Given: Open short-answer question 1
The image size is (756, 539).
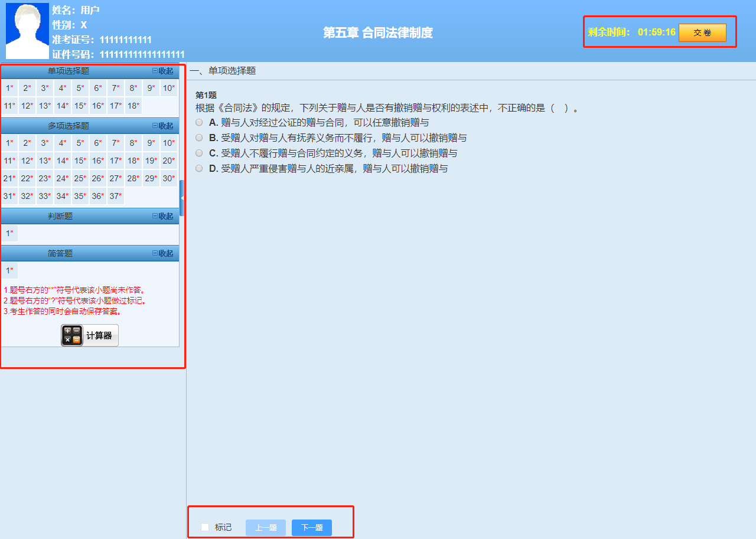Looking at the screenshot, I should coord(9,270).
